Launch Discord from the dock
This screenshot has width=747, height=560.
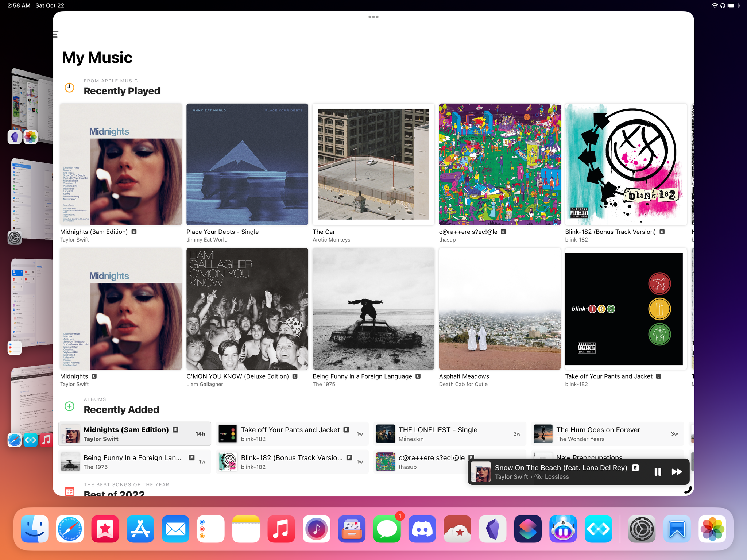(422, 529)
